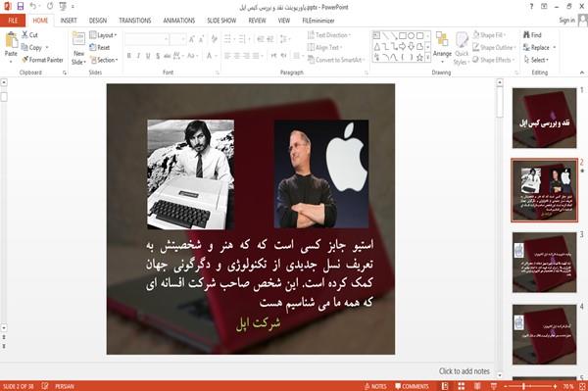The height and width of the screenshot is (391, 588).
Task: Click the Paste clipboard icon
Action: point(11,40)
